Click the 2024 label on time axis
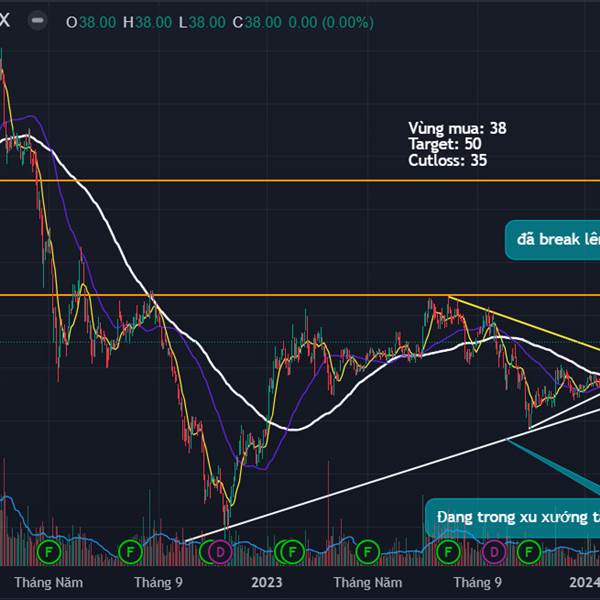Viewport: 600px width, 600px height. (584, 582)
